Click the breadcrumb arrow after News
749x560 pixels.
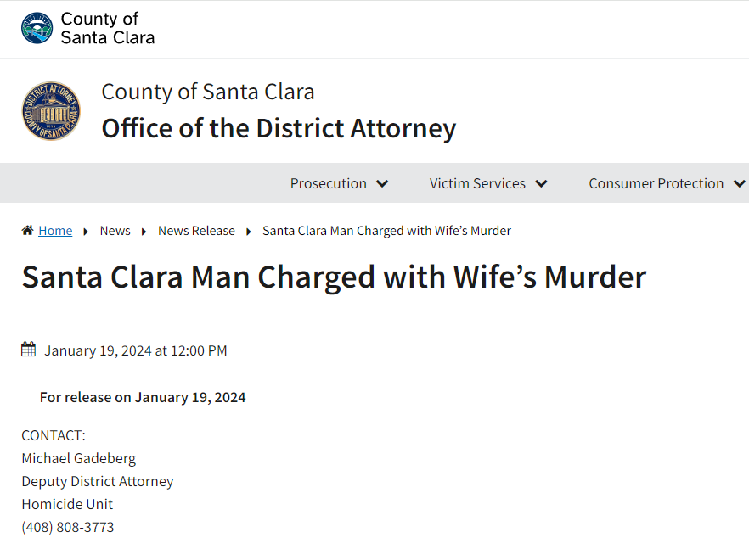(144, 232)
